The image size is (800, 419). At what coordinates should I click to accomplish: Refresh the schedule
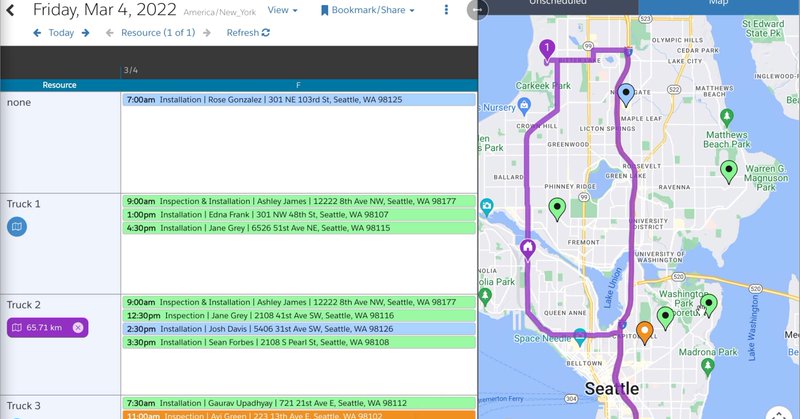(x=248, y=33)
